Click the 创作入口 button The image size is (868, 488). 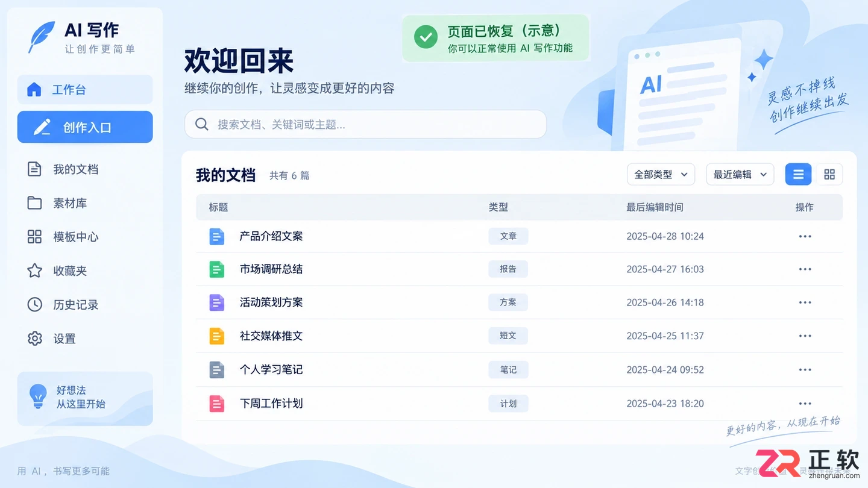pos(85,127)
